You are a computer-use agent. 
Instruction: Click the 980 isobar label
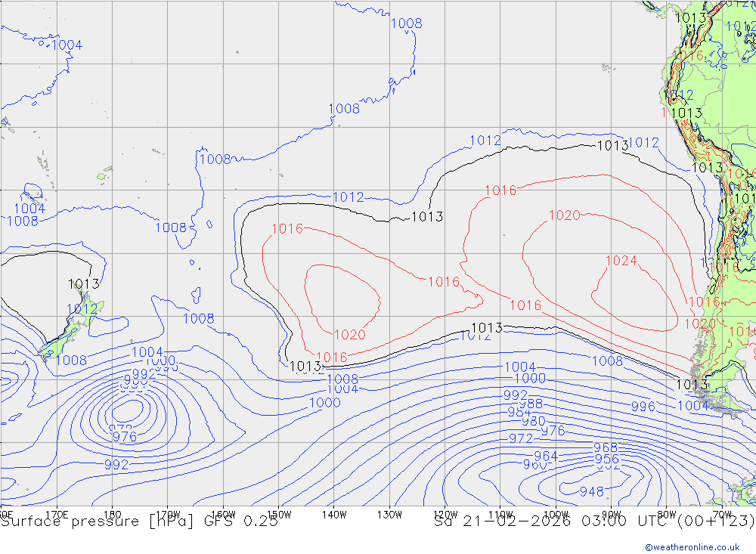[x=534, y=422]
